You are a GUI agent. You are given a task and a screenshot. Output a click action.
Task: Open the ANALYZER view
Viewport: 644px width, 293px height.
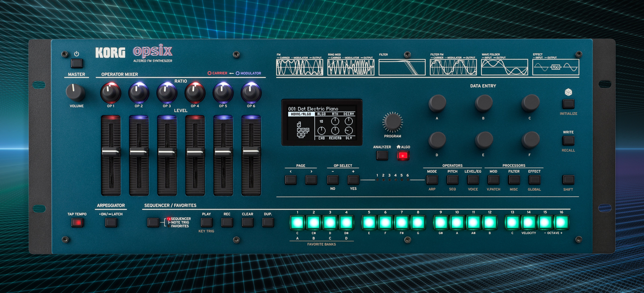tap(383, 155)
